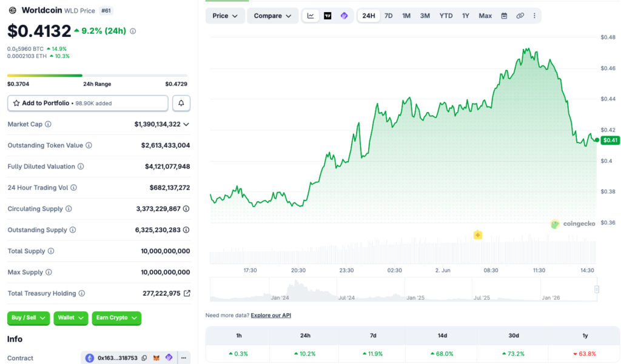This screenshot has height=364, width=621.
Task: Show Market Cap info tooltip icon
Action: 48,124
